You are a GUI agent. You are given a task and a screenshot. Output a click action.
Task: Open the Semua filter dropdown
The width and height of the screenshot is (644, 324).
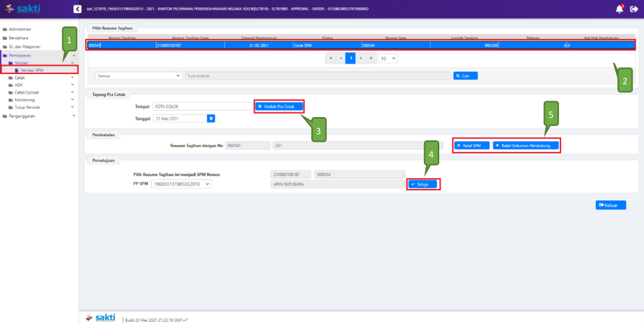click(x=140, y=76)
